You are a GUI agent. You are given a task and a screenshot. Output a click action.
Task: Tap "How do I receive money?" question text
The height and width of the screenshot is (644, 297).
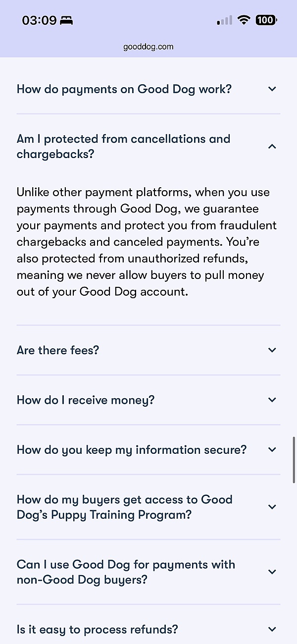pyautogui.click(x=86, y=400)
